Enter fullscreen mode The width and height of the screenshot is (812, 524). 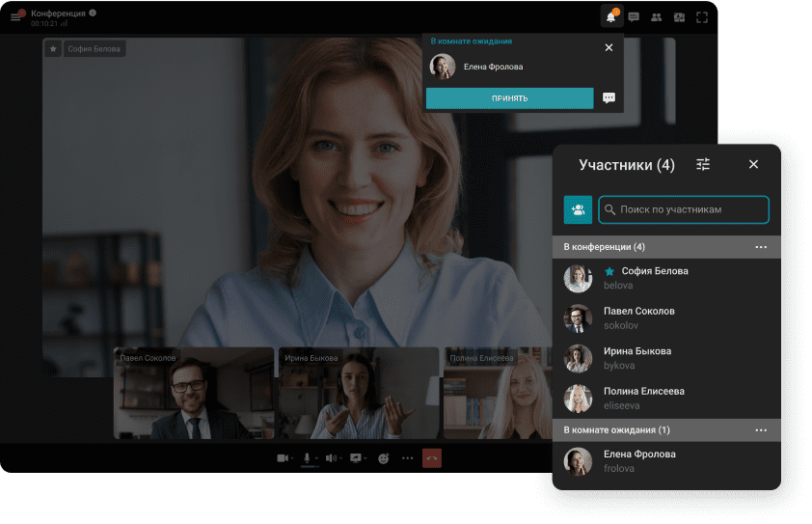[x=702, y=16]
